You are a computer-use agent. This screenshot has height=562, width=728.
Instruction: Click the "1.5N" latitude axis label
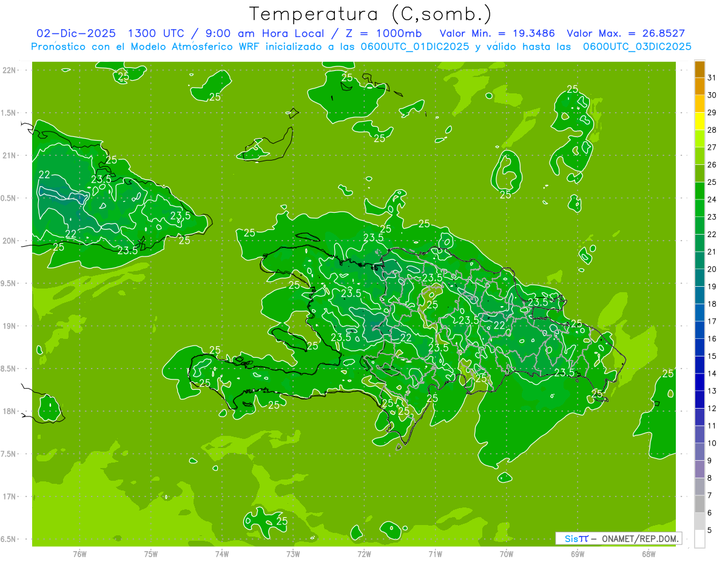pos(9,113)
